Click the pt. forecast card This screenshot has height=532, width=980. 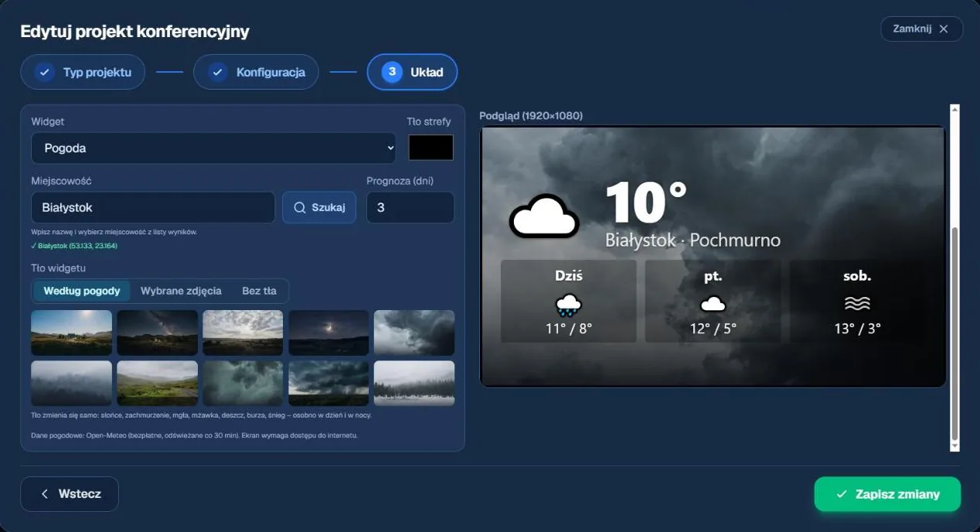tap(713, 301)
